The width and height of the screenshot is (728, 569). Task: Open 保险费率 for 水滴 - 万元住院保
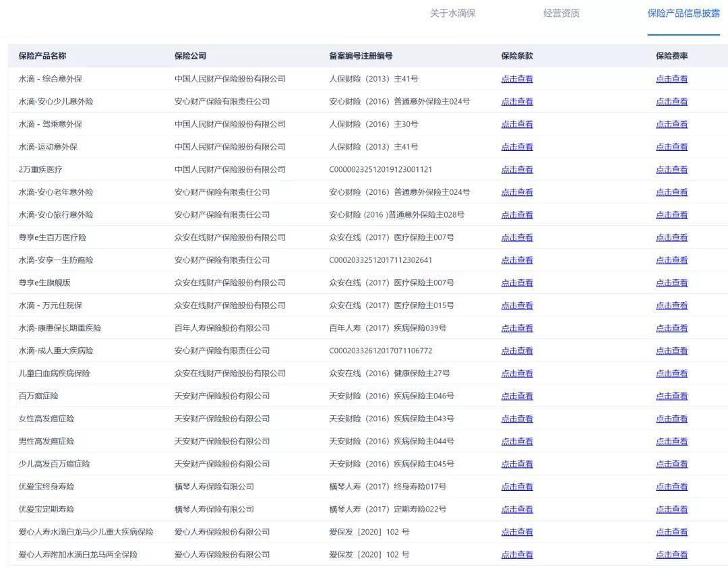671,305
